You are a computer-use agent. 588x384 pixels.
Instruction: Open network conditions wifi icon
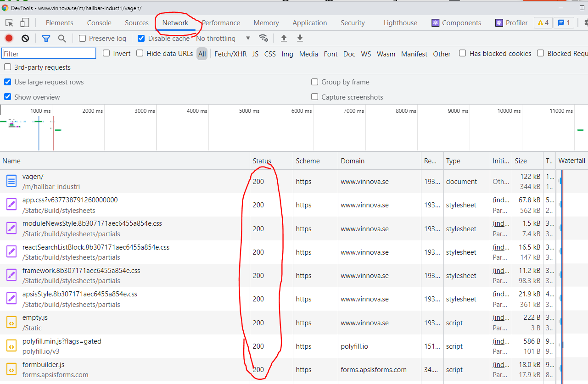(x=263, y=39)
